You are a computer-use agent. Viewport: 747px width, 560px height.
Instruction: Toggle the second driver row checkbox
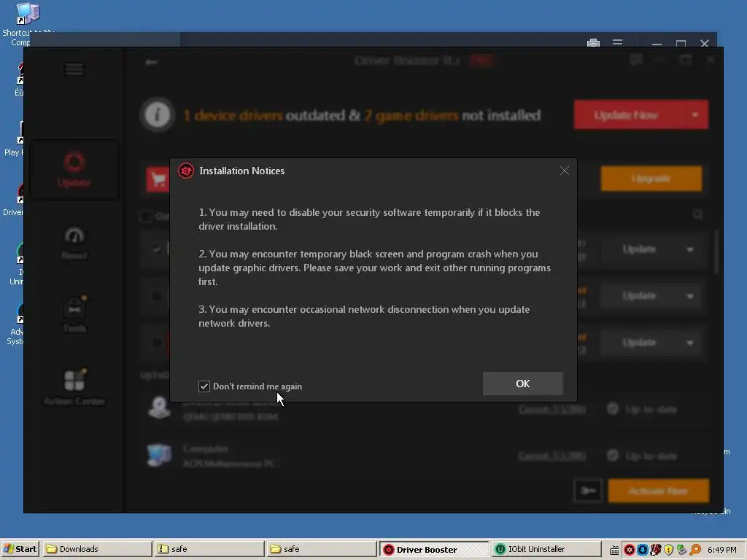[157, 296]
